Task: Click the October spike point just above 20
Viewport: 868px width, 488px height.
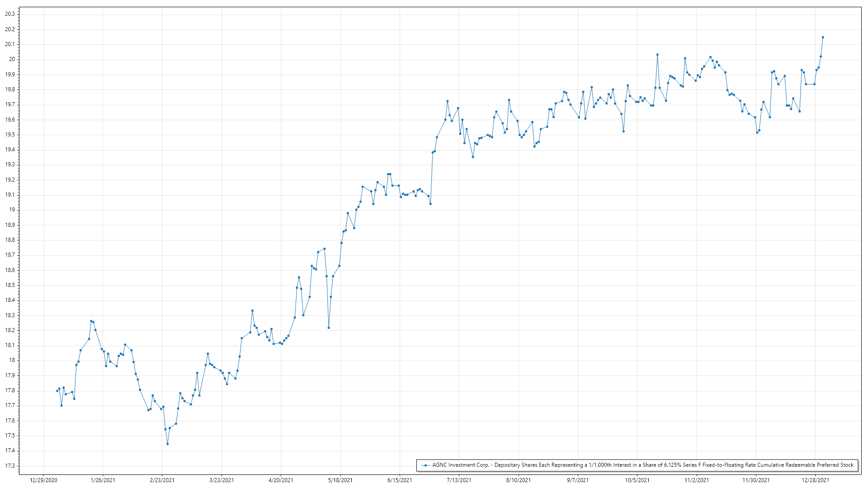Action: click(657, 55)
